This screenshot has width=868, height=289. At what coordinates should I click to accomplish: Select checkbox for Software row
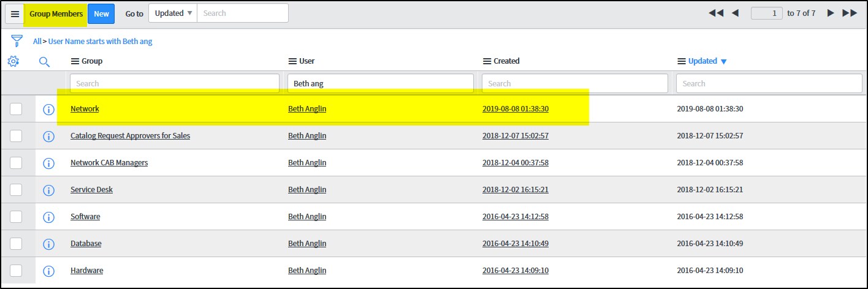pyautogui.click(x=16, y=217)
